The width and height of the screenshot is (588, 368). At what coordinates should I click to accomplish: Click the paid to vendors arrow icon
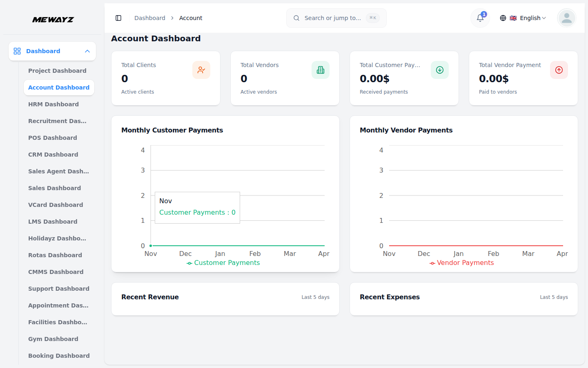[x=559, y=70]
